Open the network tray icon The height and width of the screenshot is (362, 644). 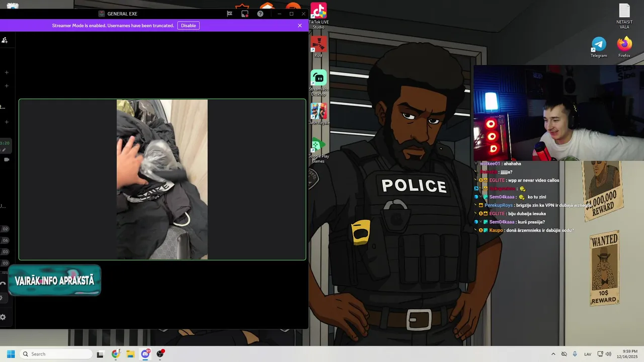600,354
